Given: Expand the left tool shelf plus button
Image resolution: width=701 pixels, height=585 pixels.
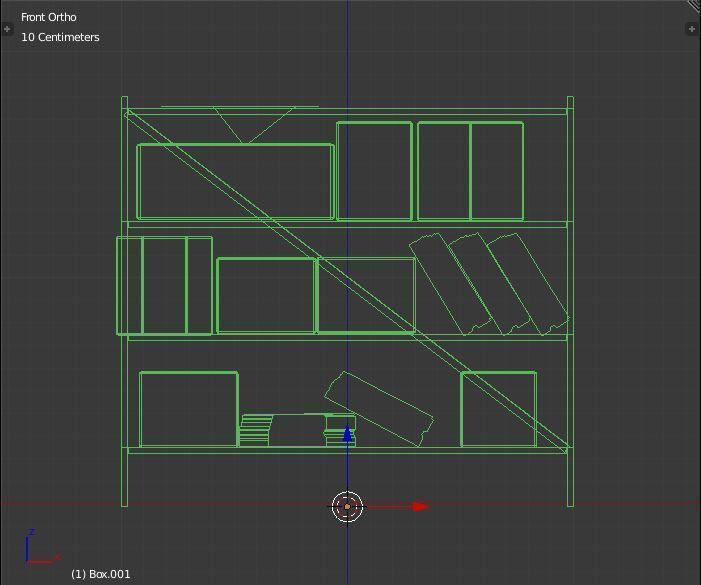Looking at the screenshot, I should (7, 29).
